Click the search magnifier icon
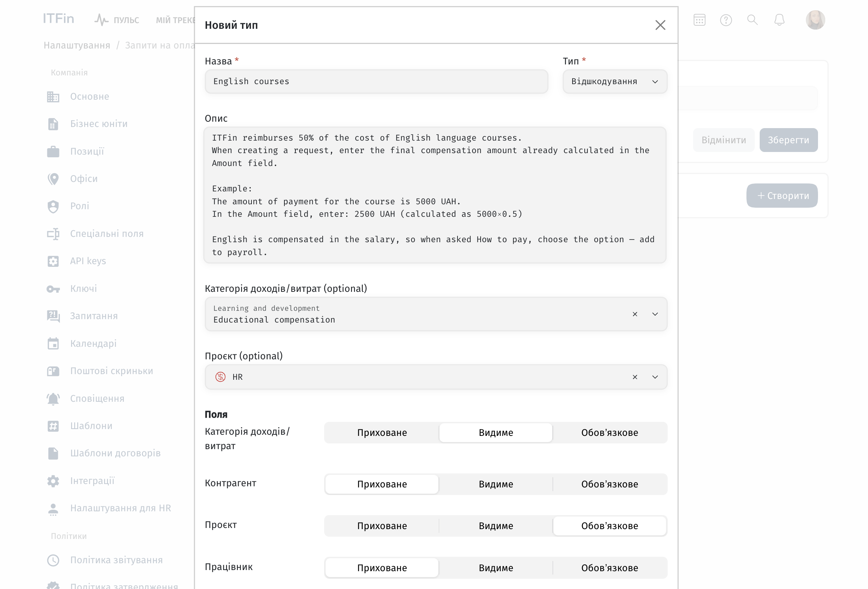868x589 pixels. tap(752, 20)
